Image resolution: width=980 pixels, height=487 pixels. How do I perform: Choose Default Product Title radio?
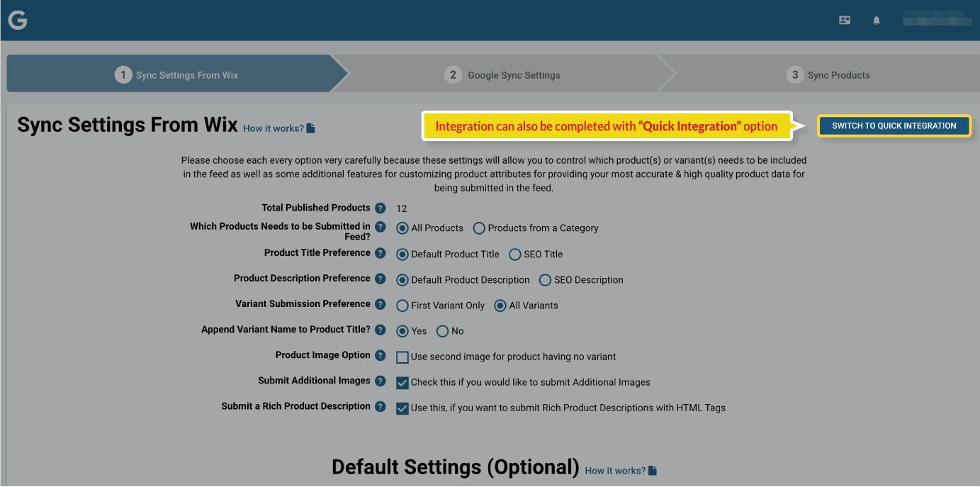click(402, 254)
